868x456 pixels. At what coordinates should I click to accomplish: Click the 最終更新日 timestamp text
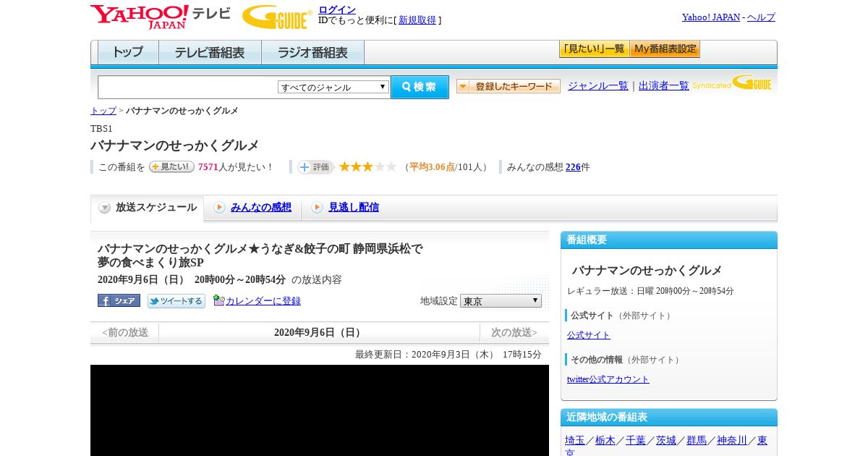point(448,355)
